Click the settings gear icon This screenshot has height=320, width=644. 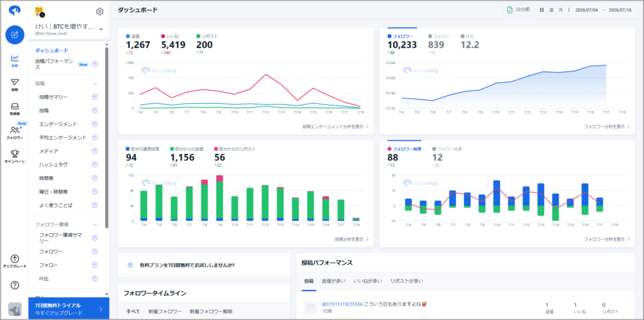[x=99, y=11]
